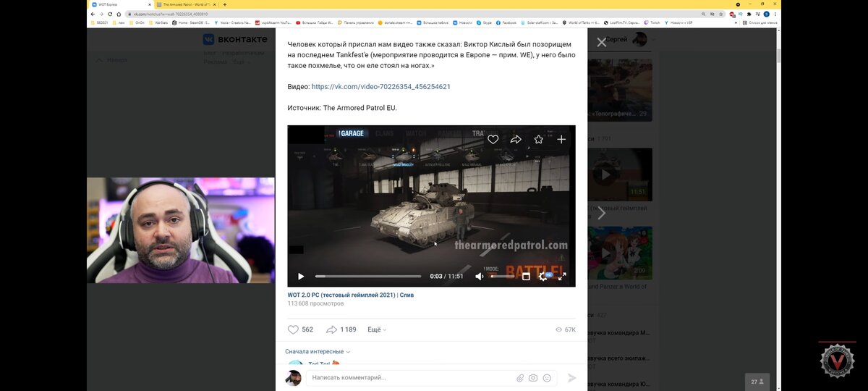Open the Chrome three-dot menu
Viewport: 868px width, 391px height.
(x=775, y=14)
